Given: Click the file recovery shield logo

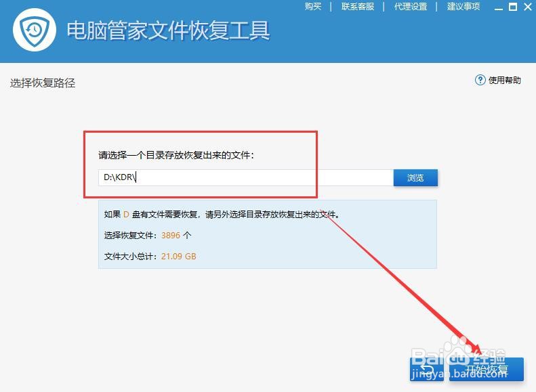Looking at the screenshot, I should point(35,30).
